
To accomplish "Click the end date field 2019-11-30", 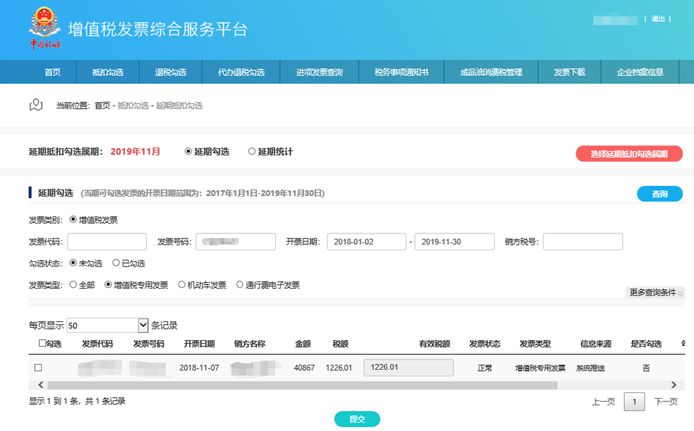I will 454,242.
